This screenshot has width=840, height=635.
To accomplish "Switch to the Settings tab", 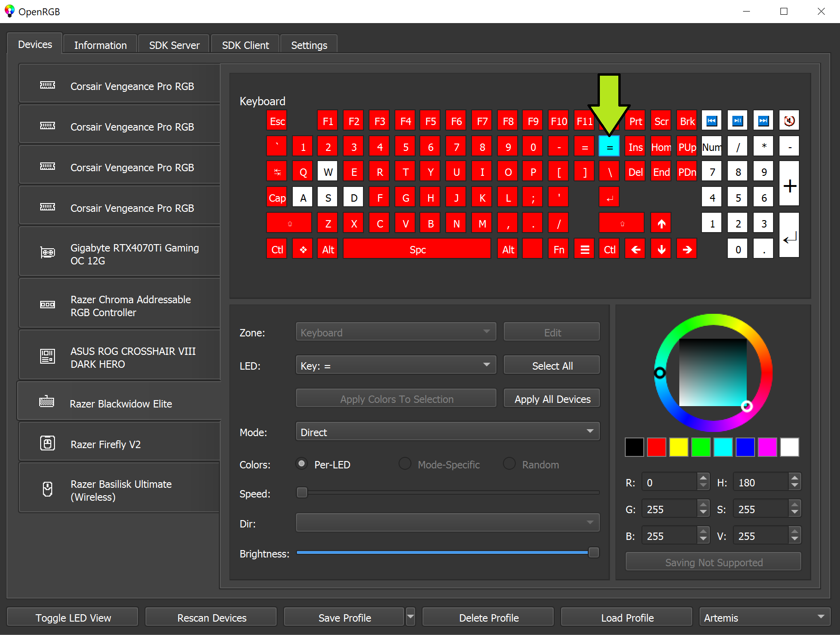I will [x=308, y=45].
